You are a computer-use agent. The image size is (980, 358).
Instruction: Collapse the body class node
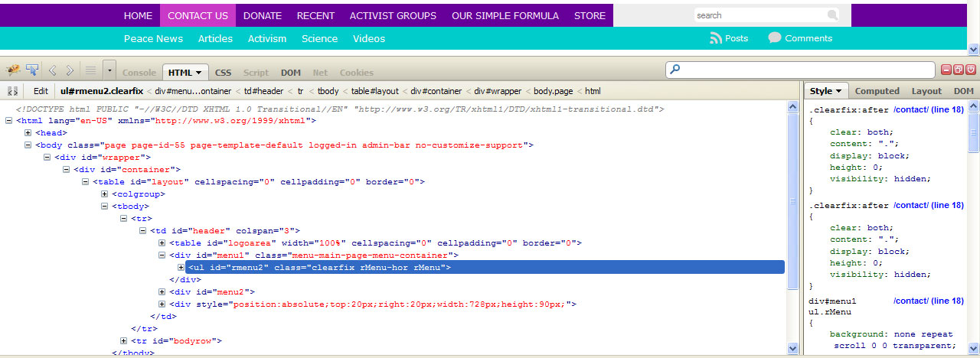[28, 145]
